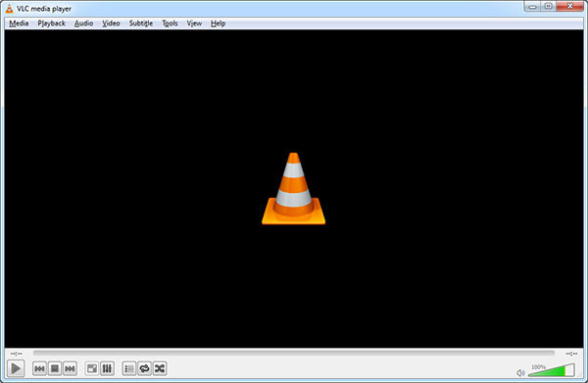Open the Help menu
Image resolution: width=588 pixels, height=383 pixels.
point(218,24)
